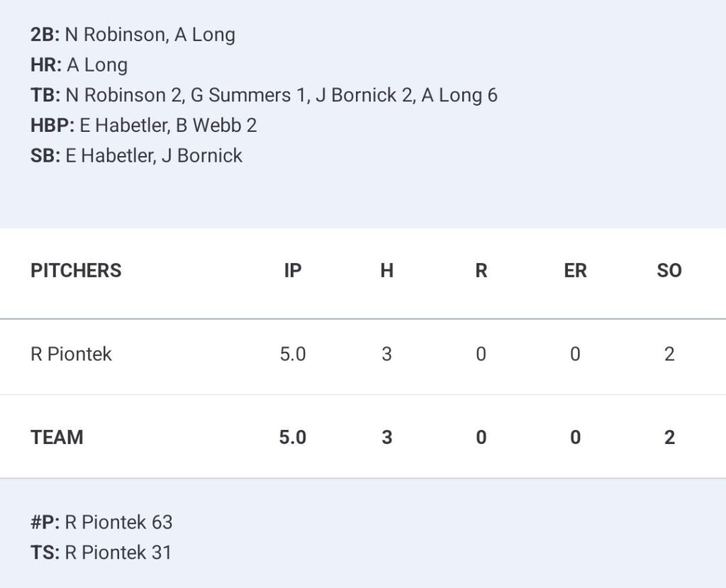Click the H column header
Viewport: 726px width, 588px height.
tap(386, 271)
